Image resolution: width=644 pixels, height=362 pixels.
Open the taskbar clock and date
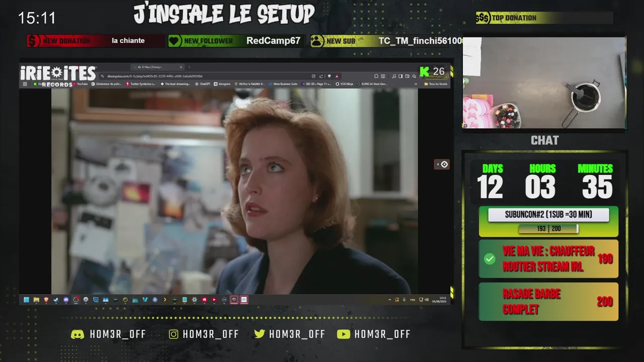click(x=439, y=300)
